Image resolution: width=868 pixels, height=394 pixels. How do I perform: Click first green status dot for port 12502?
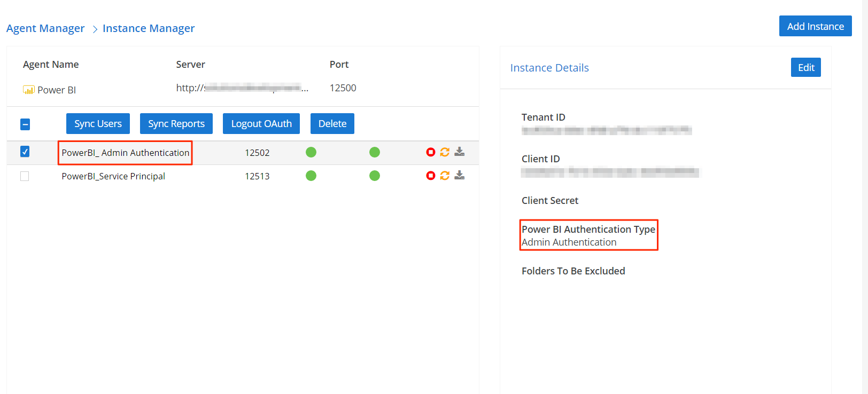311,152
